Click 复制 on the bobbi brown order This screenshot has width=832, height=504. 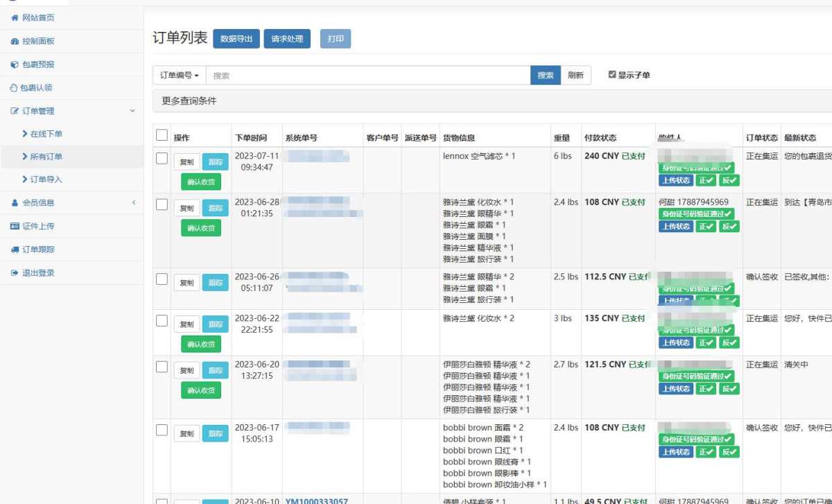pyautogui.click(x=187, y=434)
